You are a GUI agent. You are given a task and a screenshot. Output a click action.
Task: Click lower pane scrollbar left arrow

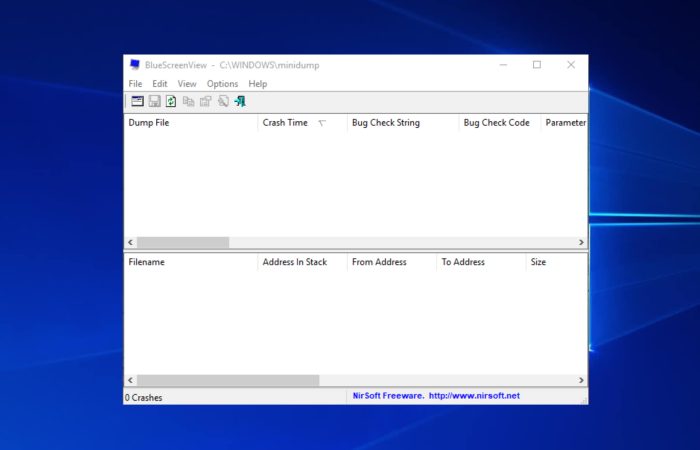[130, 380]
